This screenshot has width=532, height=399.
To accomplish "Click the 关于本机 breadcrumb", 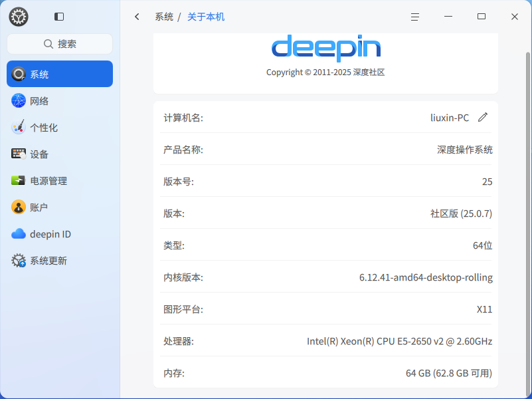I will pos(206,17).
